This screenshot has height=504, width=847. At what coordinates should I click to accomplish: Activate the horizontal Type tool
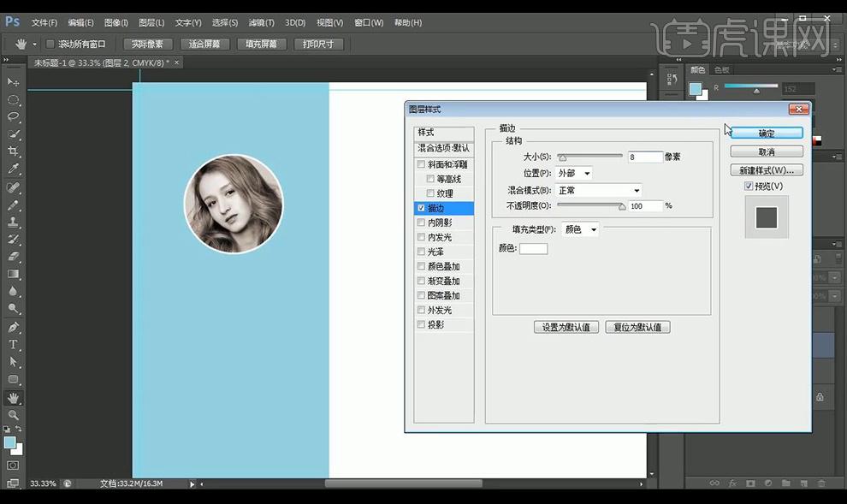[13, 344]
